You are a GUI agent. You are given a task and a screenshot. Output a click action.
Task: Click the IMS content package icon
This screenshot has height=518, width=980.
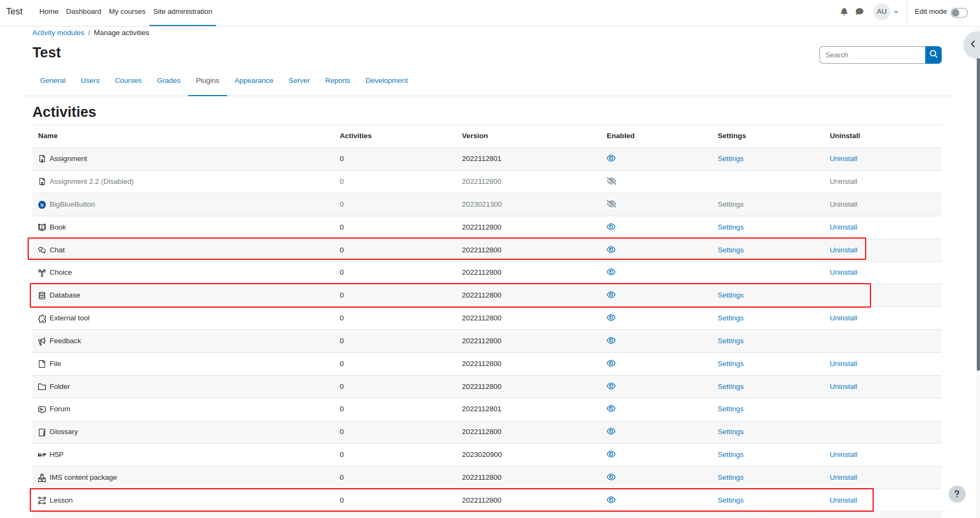pyautogui.click(x=42, y=478)
